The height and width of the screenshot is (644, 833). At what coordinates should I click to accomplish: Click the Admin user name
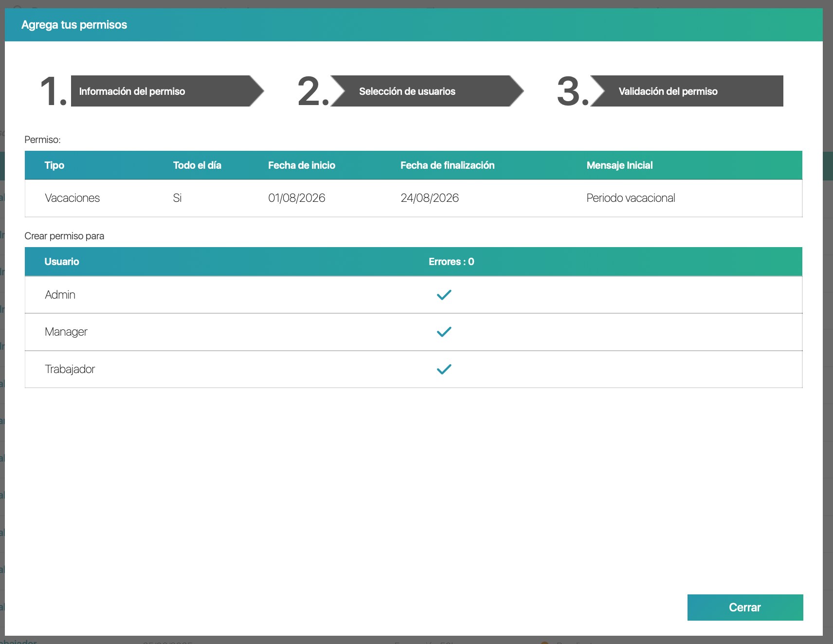tap(60, 295)
